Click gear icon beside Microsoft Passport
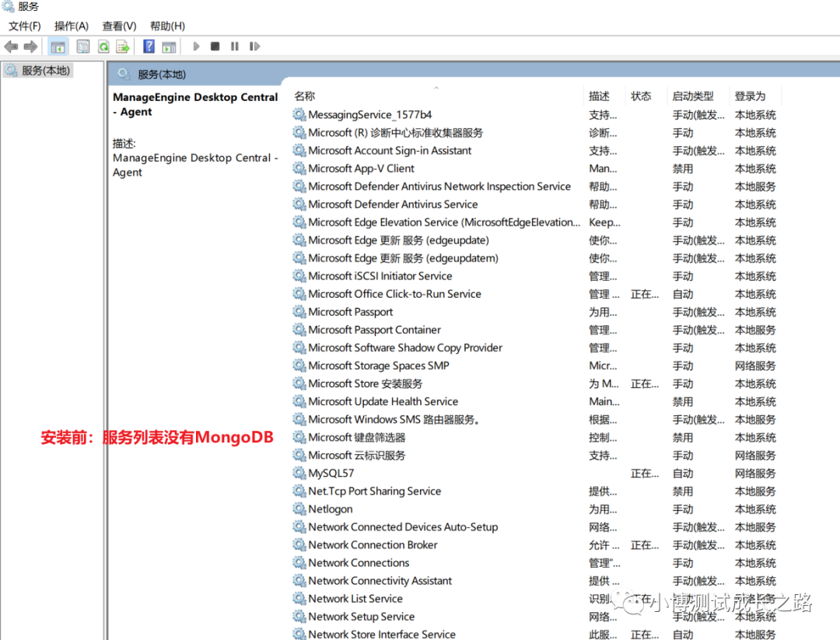The image size is (840, 640). [299, 312]
